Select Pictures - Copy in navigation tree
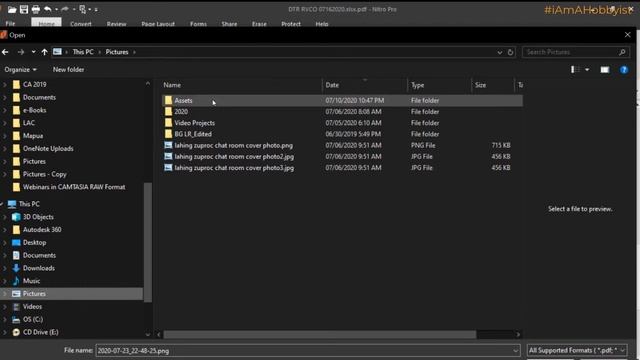640x360 pixels. pyautogui.click(x=44, y=174)
